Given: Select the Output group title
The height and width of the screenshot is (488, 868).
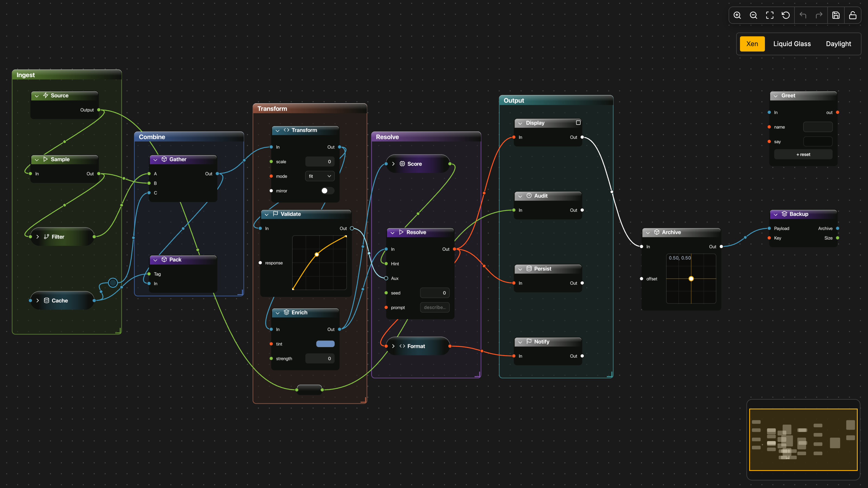Looking at the screenshot, I should (514, 100).
